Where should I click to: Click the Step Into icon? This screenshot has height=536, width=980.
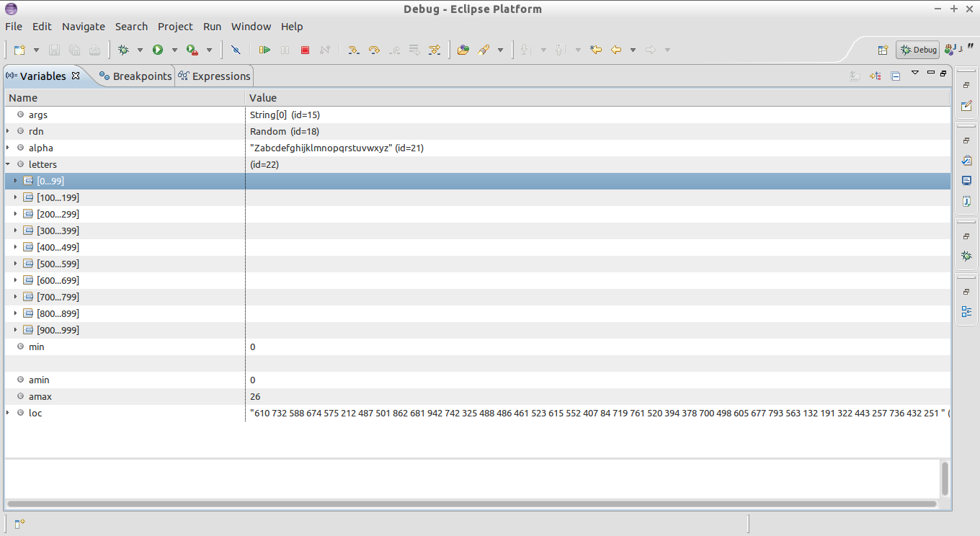[x=353, y=49]
